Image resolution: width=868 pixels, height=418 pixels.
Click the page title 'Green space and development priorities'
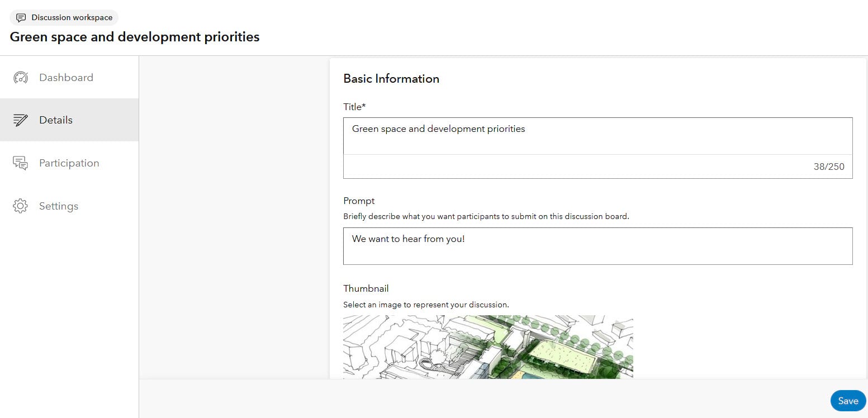[135, 37]
